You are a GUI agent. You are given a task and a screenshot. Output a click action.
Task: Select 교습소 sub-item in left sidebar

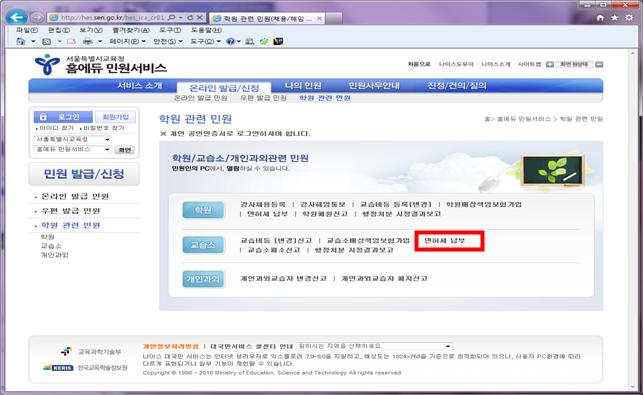point(51,246)
